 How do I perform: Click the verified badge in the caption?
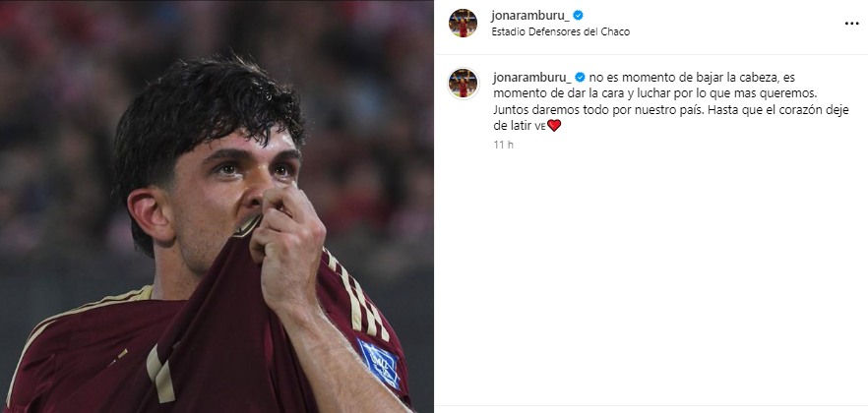[580, 78]
